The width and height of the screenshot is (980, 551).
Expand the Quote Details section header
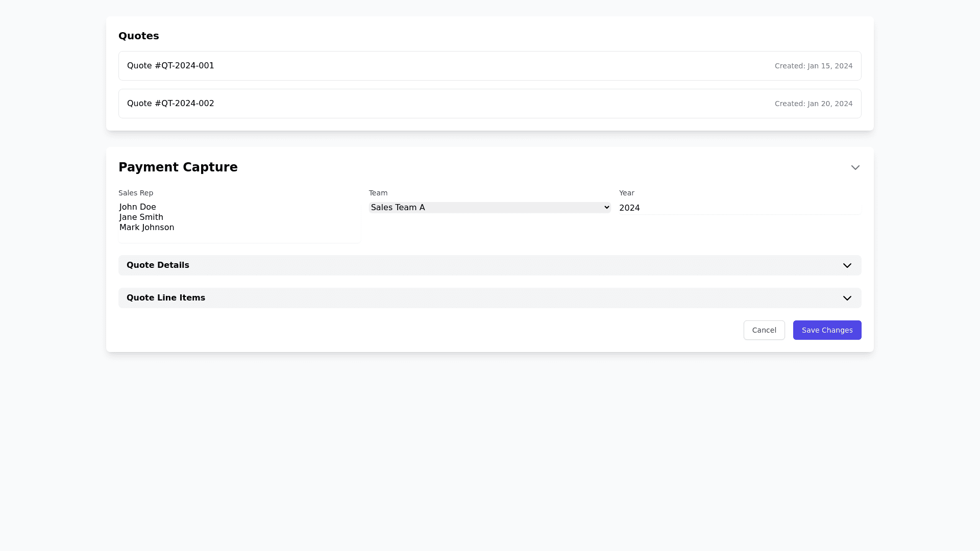[x=158, y=265]
